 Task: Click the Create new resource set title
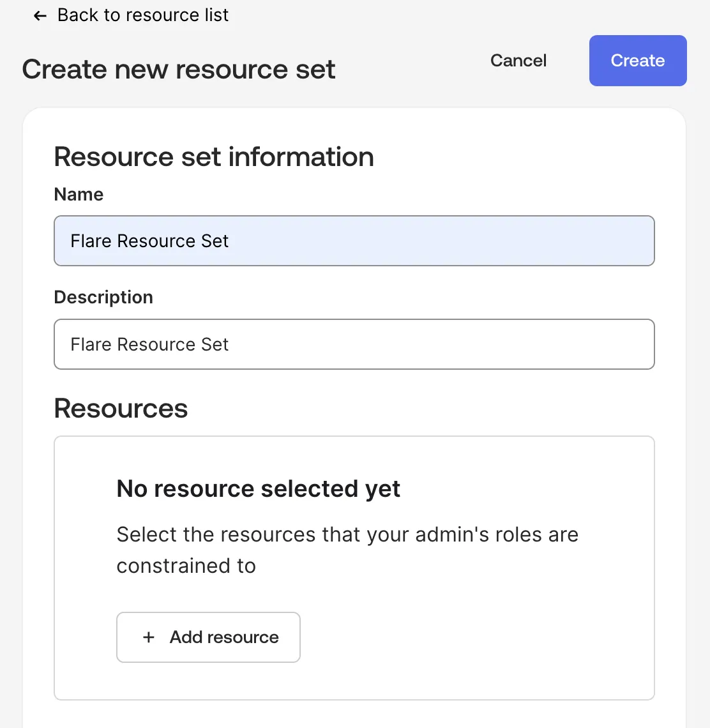click(x=178, y=70)
